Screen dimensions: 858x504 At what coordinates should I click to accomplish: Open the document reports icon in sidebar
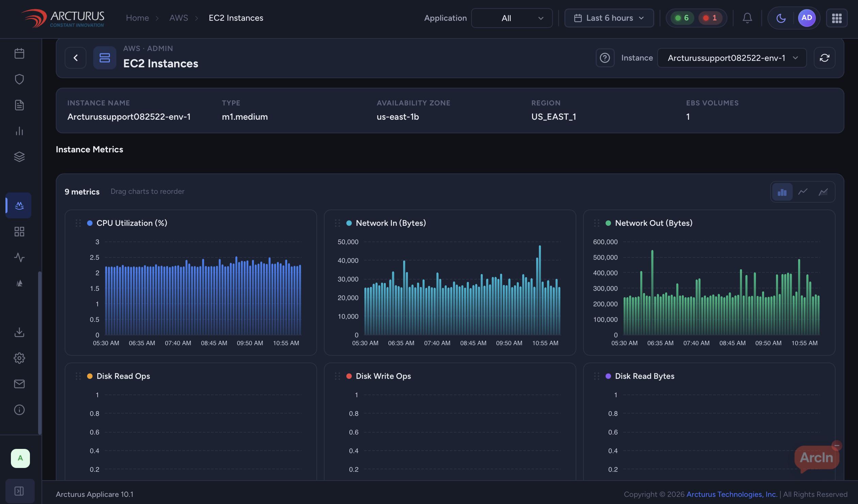coord(19,105)
